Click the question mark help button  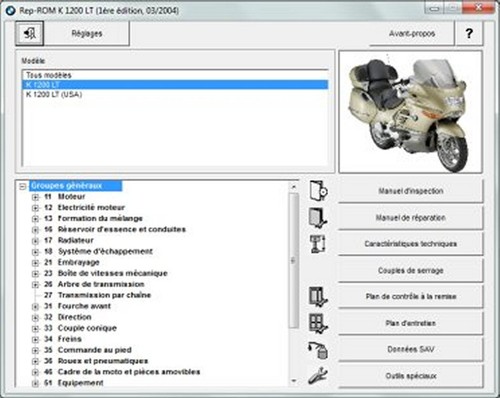469,33
